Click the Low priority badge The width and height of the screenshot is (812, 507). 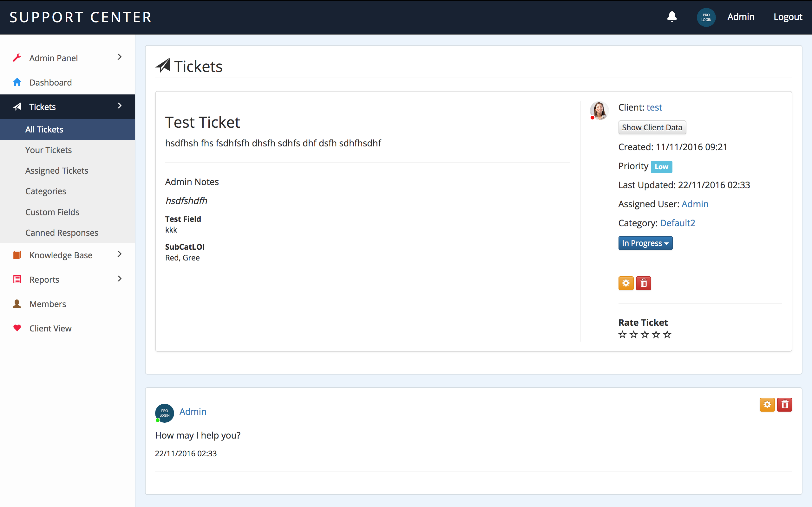click(x=661, y=167)
